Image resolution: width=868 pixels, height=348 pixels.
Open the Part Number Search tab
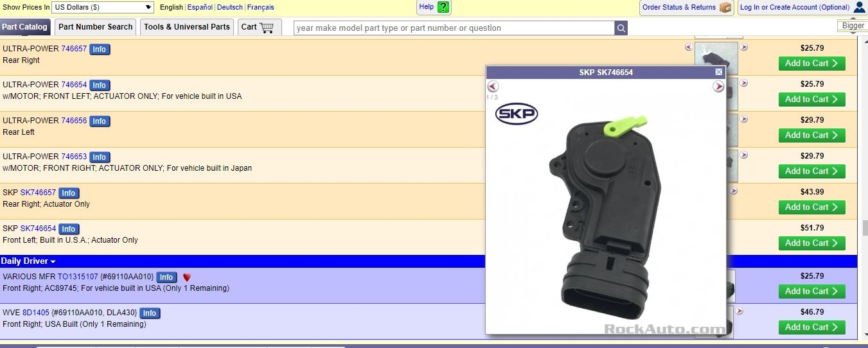[x=95, y=27]
